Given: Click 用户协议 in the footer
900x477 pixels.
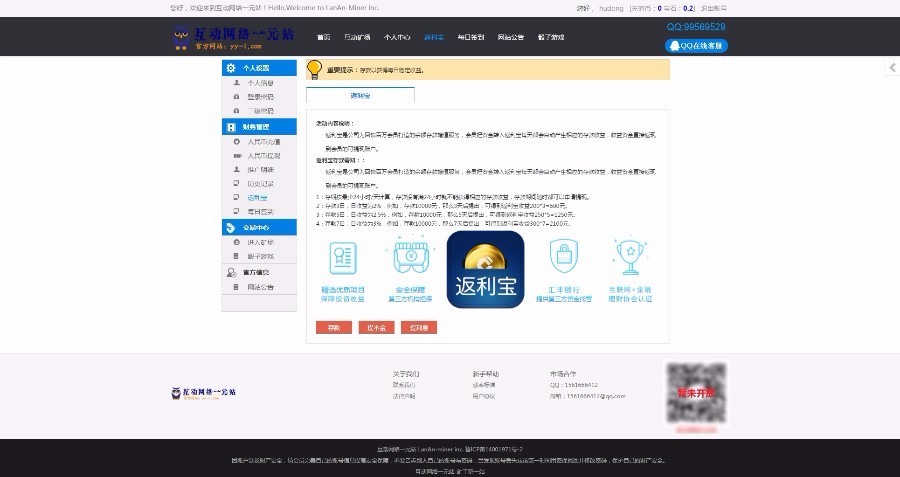Looking at the screenshot, I should point(484,396).
